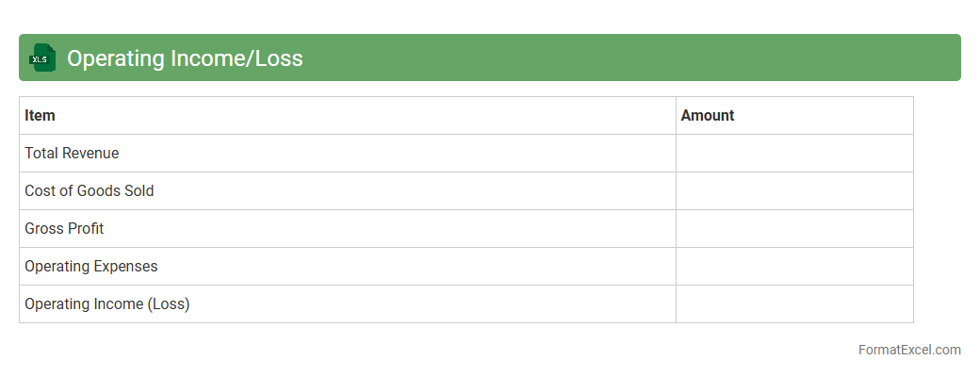Select the Gross Profit amount cell
The image size is (980, 377).
(794, 228)
